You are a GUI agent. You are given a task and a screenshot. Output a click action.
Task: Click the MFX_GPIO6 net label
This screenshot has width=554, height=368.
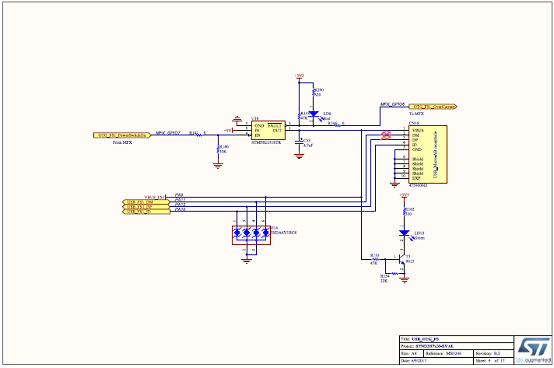point(392,105)
